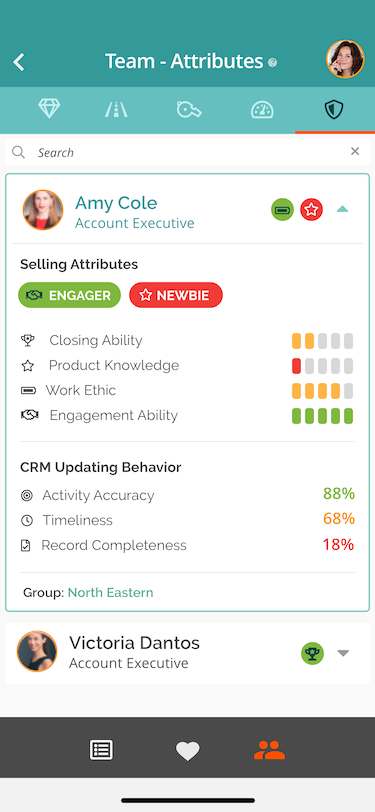Select the speedometer gauge tab

(x=262, y=110)
